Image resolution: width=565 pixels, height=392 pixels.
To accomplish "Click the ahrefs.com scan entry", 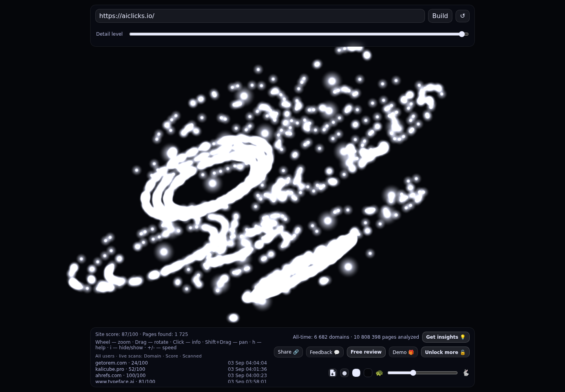I will point(120,376).
